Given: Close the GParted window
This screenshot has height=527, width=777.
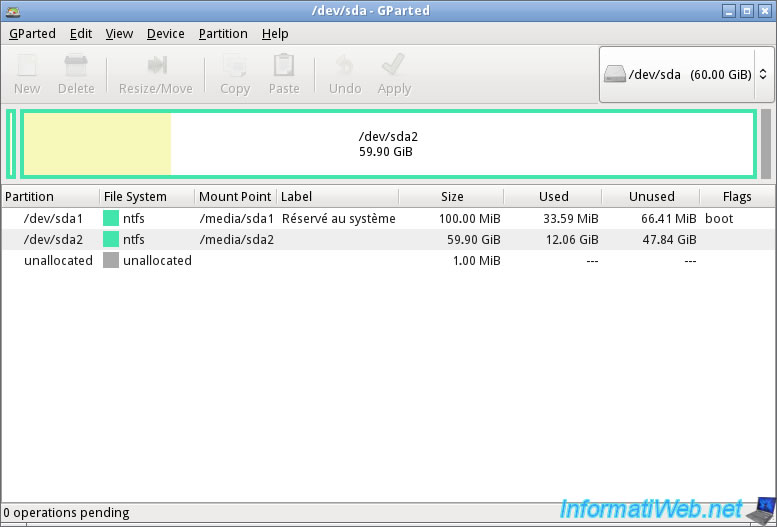Looking at the screenshot, I should [765, 11].
